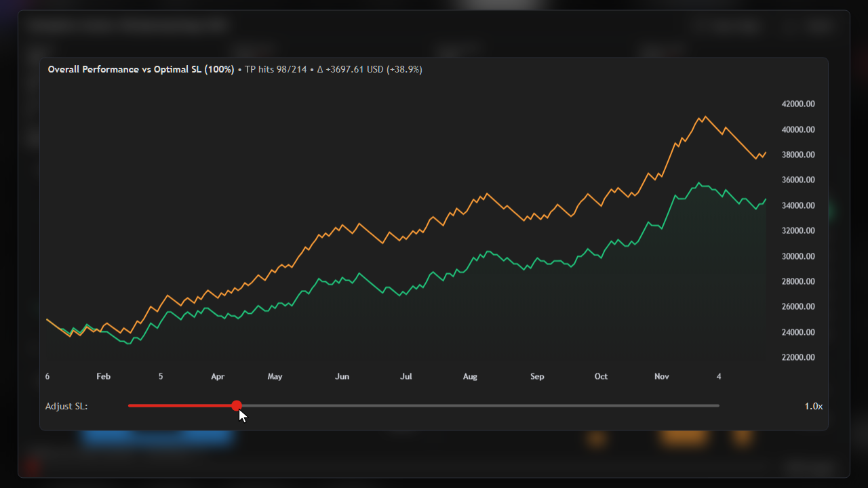The height and width of the screenshot is (488, 868).
Task: Click the "TP hits 98/214" text
Action: pos(276,69)
